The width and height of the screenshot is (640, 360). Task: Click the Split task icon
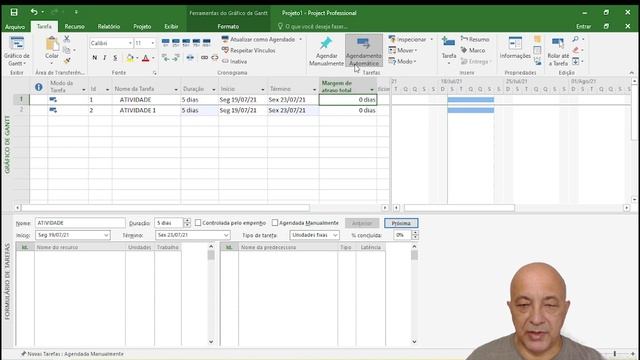pyautogui.click(x=190, y=58)
